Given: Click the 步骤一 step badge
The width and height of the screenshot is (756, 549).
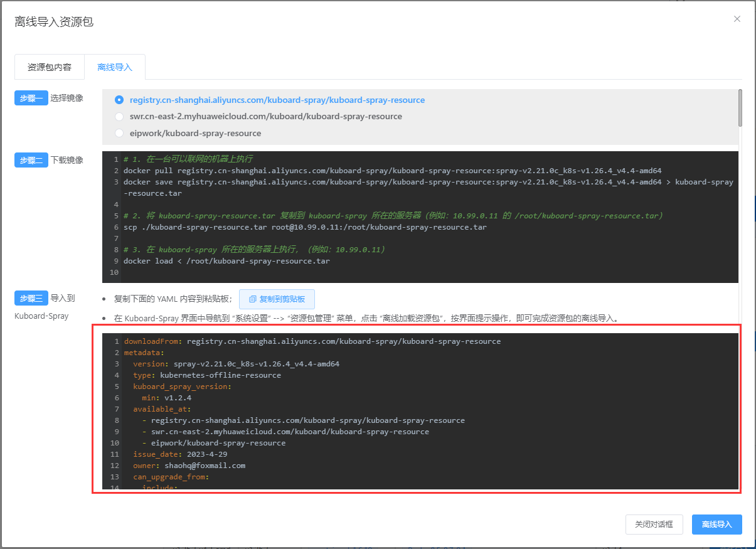Looking at the screenshot, I should pyautogui.click(x=31, y=98).
